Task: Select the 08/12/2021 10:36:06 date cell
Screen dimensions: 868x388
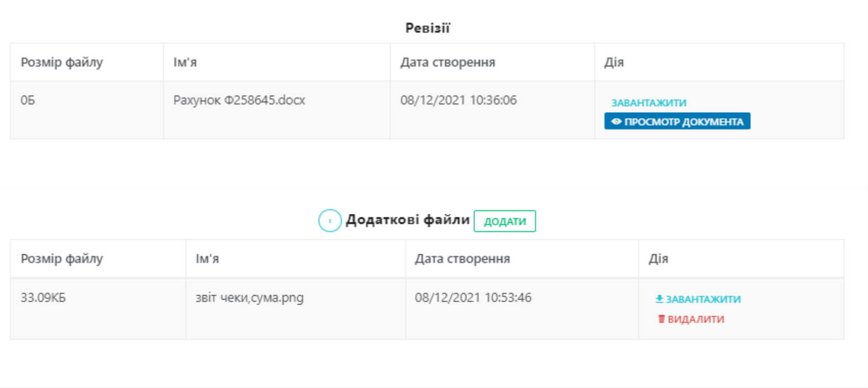Action: (459, 100)
